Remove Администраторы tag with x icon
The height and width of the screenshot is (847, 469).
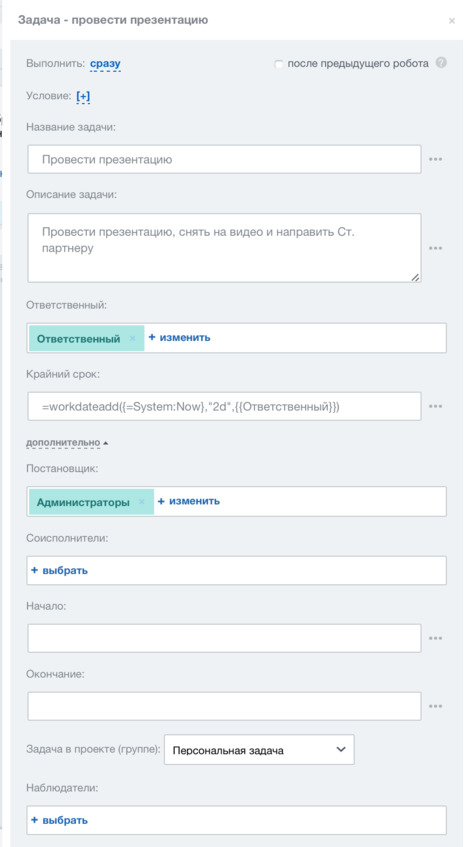point(142,502)
